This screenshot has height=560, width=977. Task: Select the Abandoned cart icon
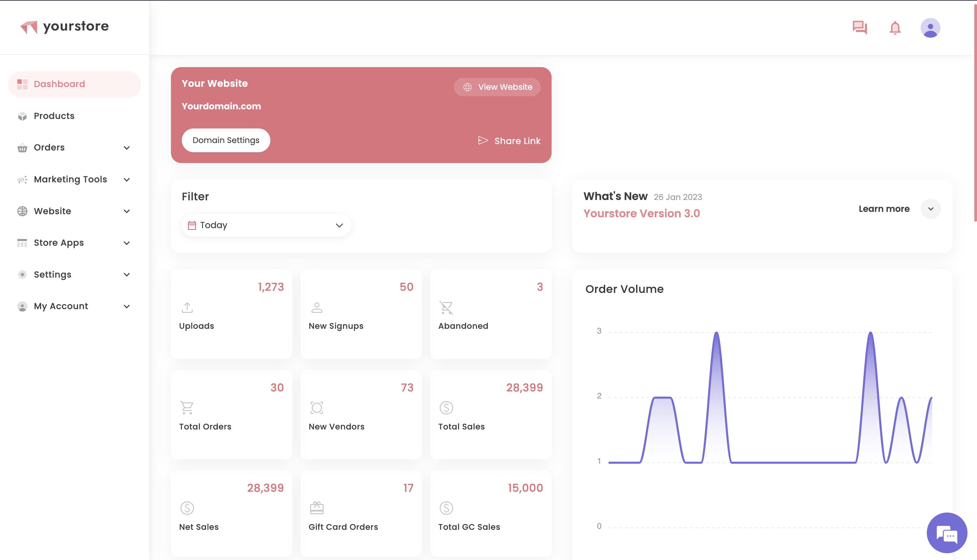tap(446, 307)
